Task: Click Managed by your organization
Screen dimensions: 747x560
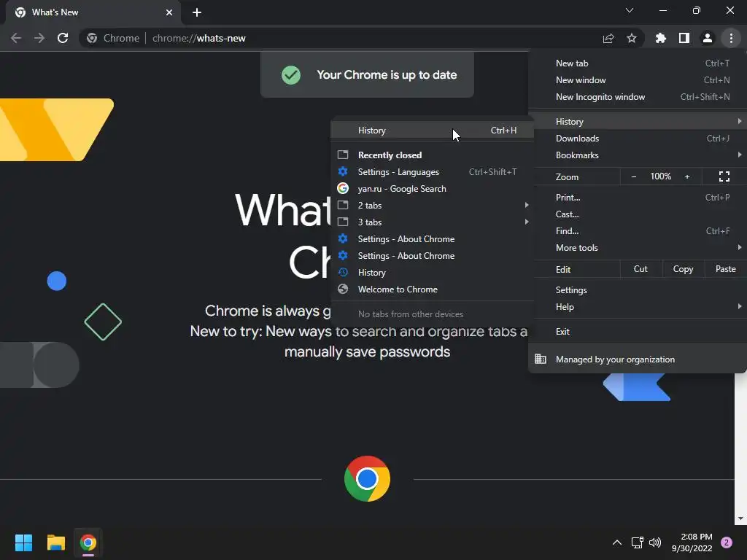Action: (639, 359)
